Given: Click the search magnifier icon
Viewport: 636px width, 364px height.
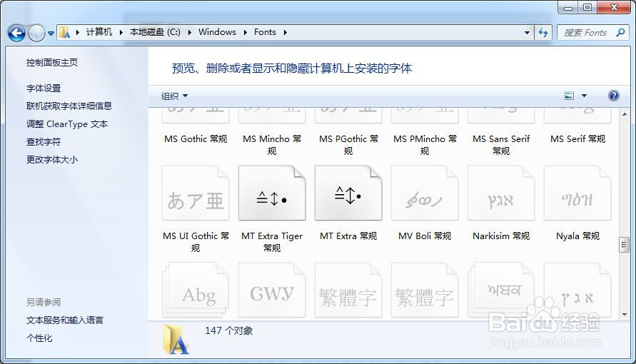Looking at the screenshot, I should coord(620,32).
